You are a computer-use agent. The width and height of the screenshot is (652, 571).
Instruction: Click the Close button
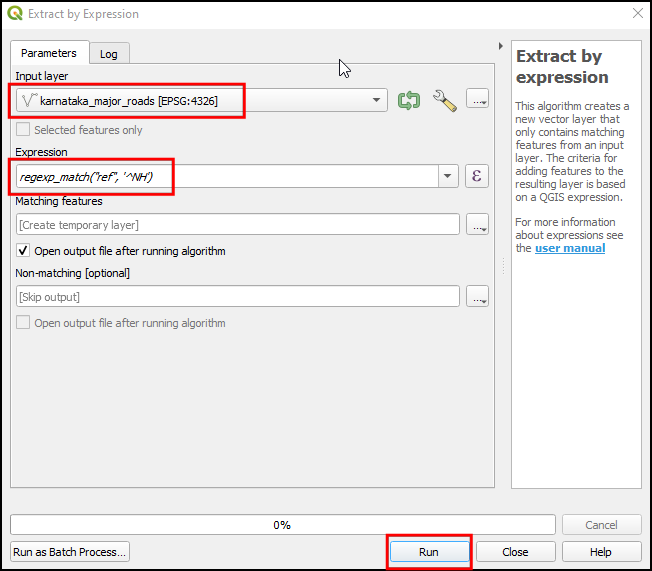point(515,552)
